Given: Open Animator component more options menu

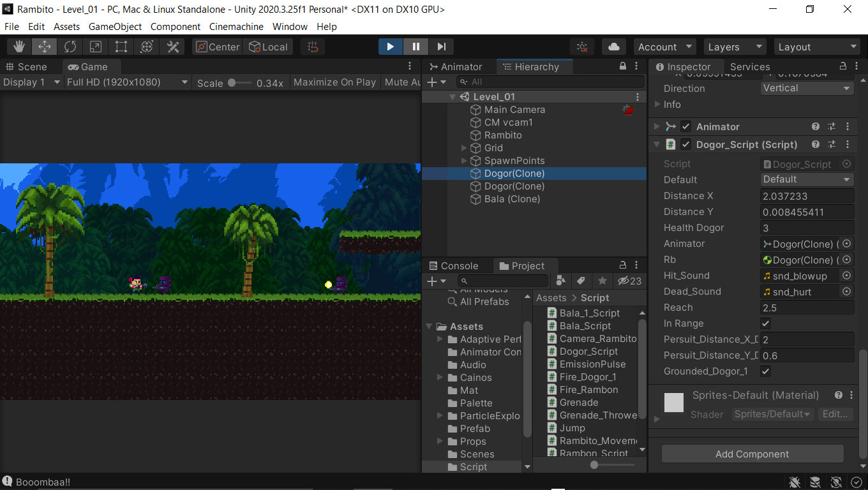Looking at the screenshot, I should pyautogui.click(x=848, y=127).
